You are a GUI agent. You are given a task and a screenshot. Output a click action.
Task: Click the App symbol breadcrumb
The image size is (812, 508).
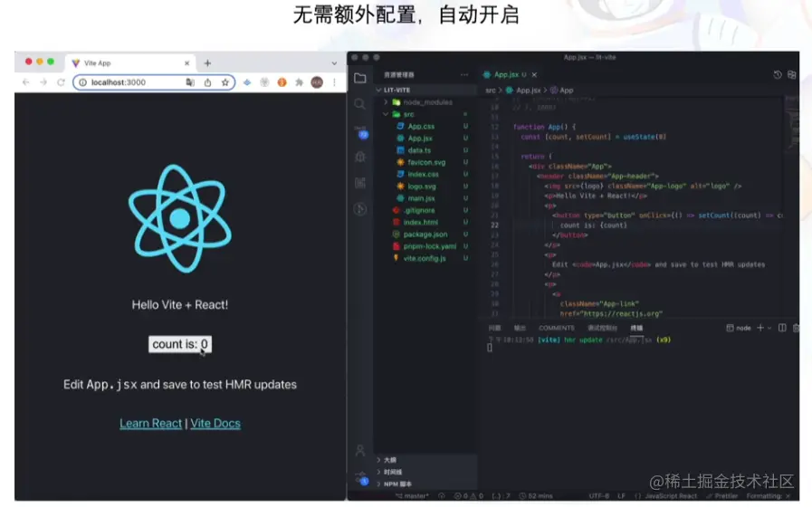coord(562,91)
